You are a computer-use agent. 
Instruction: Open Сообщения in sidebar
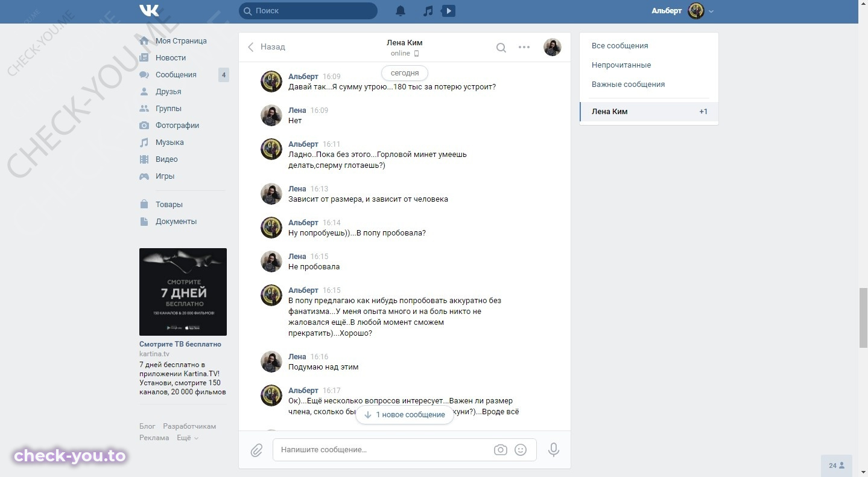[176, 75]
